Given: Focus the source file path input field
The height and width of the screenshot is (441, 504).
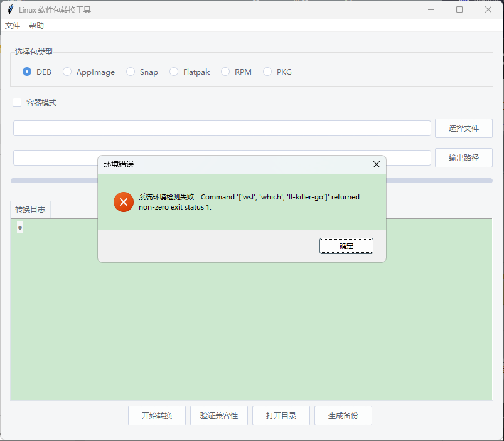Looking at the screenshot, I should point(222,128).
